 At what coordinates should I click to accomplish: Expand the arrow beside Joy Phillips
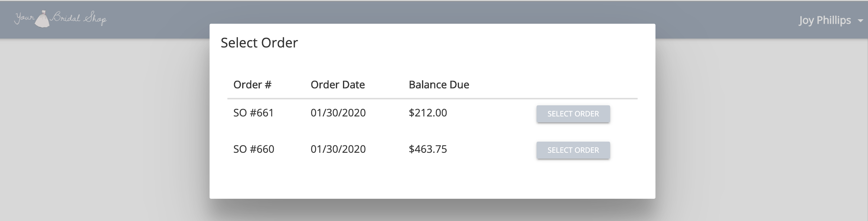(x=860, y=21)
